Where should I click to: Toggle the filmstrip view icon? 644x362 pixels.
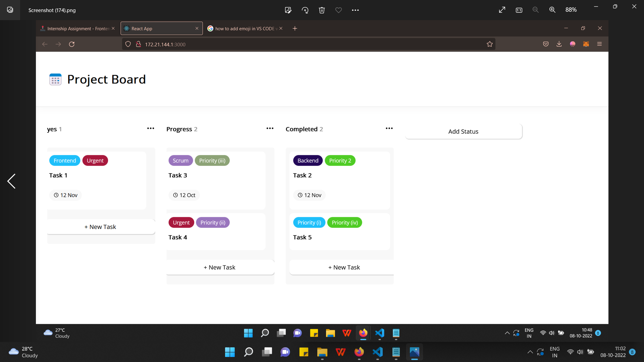click(x=519, y=10)
